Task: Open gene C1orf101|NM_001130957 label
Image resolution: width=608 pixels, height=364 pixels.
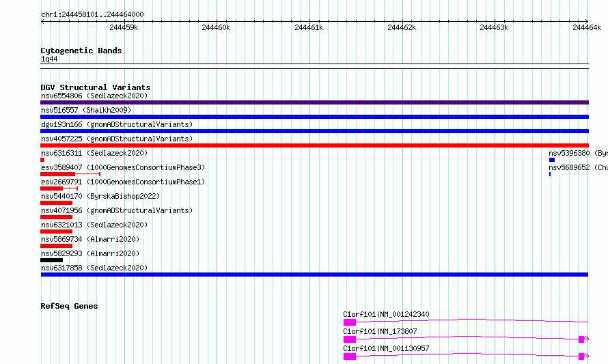Action: click(x=386, y=348)
